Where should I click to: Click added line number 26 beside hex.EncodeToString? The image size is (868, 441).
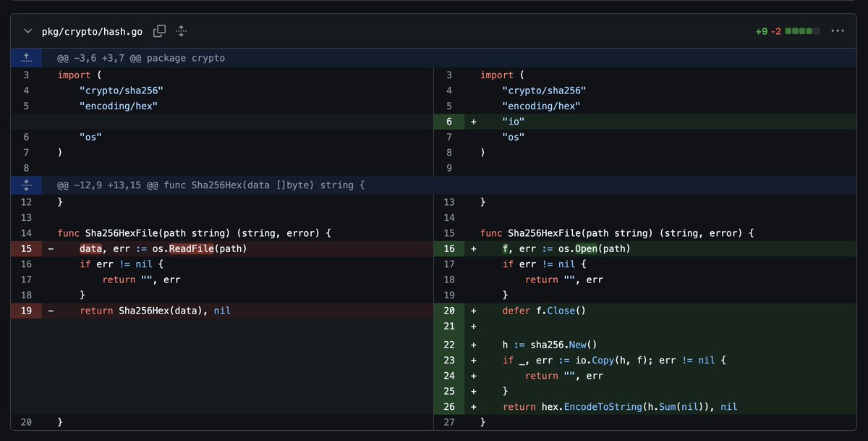coord(449,407)
